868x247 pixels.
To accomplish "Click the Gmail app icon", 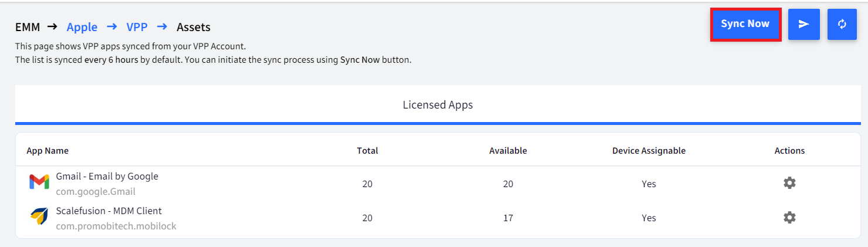I will point(39,182).
